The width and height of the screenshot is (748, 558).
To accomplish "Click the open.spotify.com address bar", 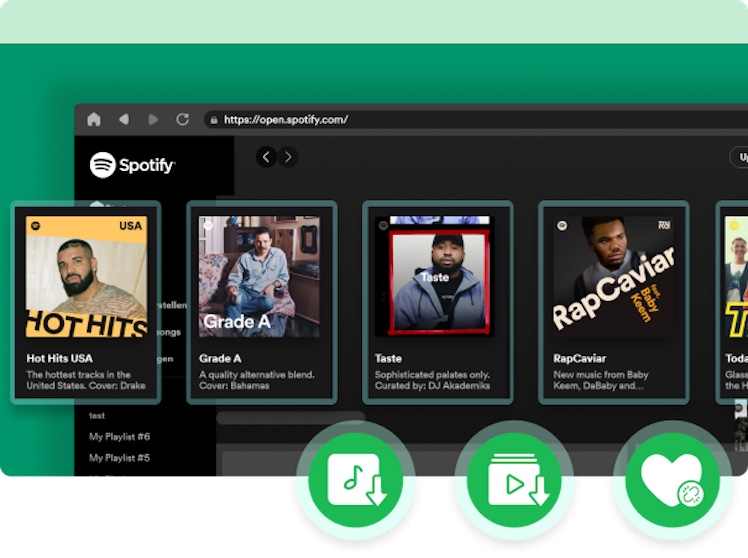I will pyautogui.click(x=286, y=119).
